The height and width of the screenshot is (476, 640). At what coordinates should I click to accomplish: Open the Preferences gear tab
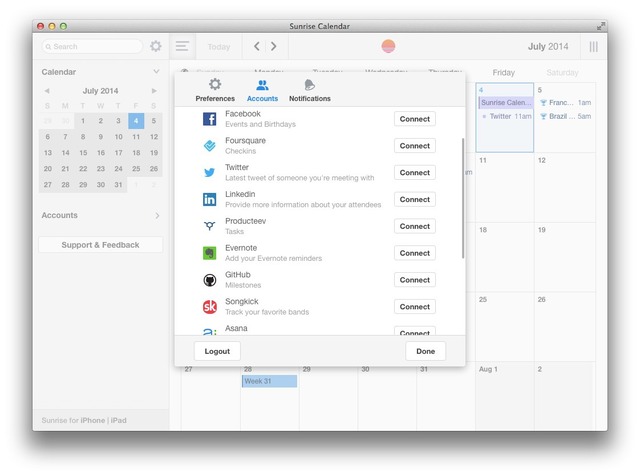[215, 91]
